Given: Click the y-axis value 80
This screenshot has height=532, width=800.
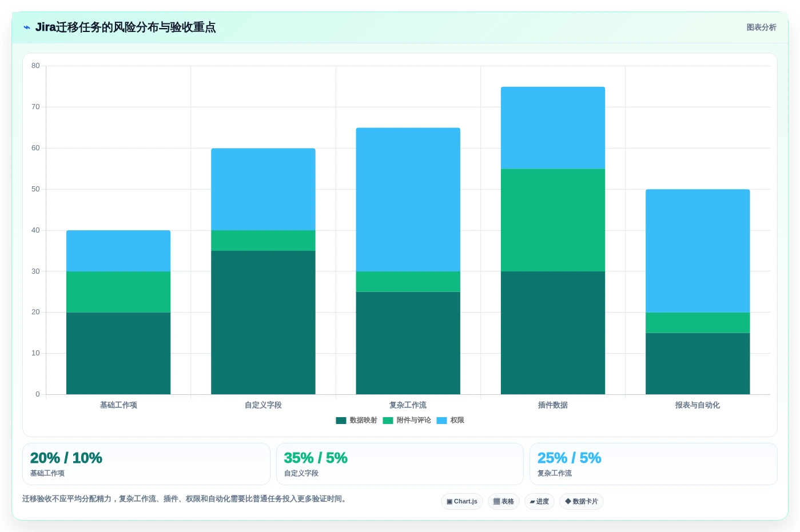Looking at the screenshot, I should (x=35, y=66).
